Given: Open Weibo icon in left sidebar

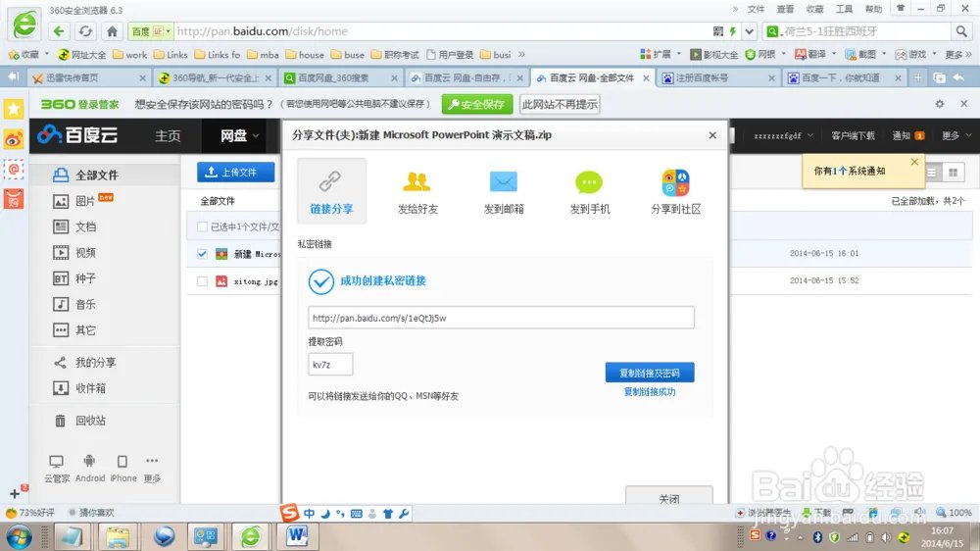Looking at the screenshot, I should point(14,139).
